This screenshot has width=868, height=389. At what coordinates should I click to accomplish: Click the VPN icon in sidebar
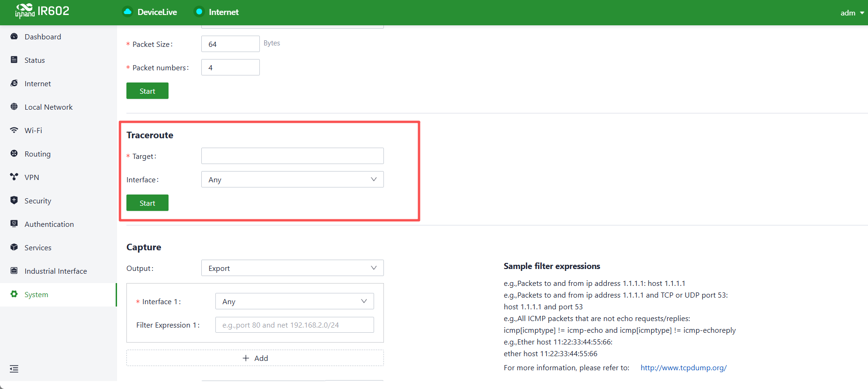[x=14, y=177]
